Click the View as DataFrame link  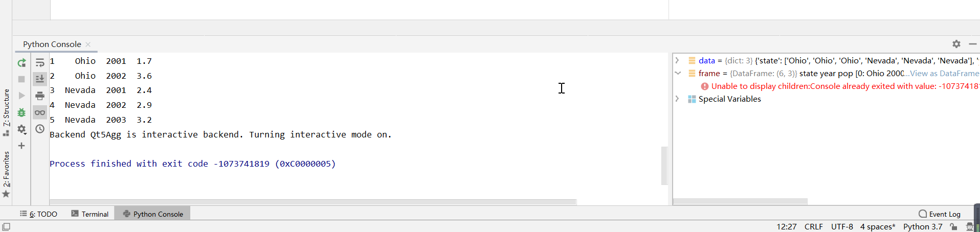click(944, 74)
